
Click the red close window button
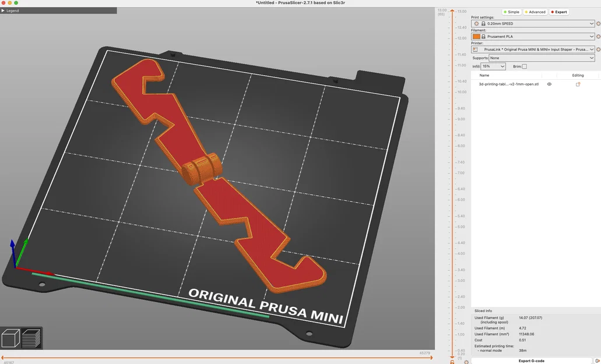[x=3, y=3]
